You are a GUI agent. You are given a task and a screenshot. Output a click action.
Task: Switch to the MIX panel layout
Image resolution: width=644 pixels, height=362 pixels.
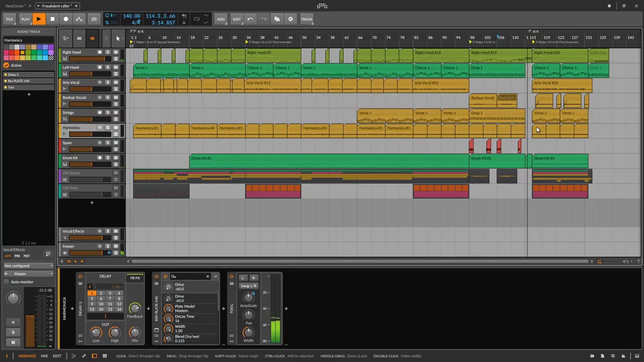click(44, 356)
